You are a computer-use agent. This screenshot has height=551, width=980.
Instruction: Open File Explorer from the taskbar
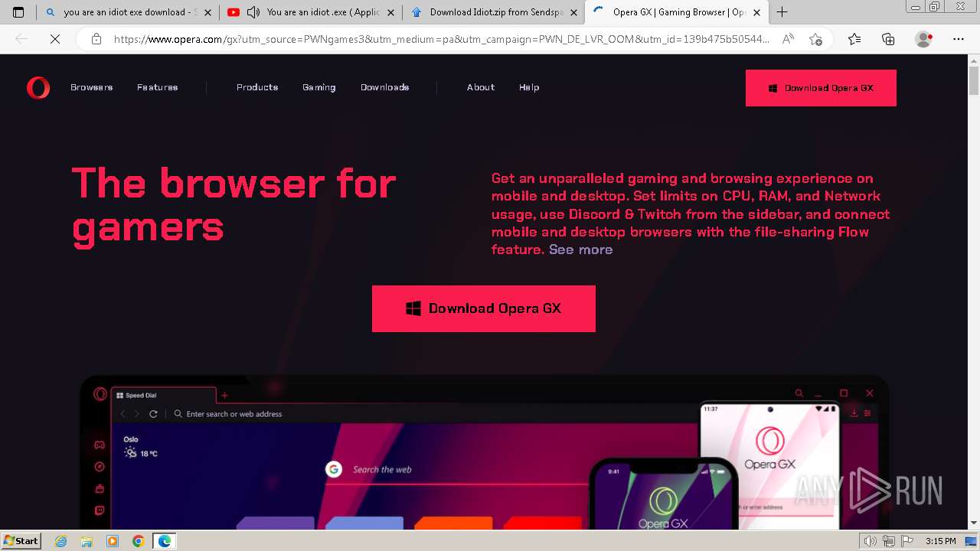87,541
